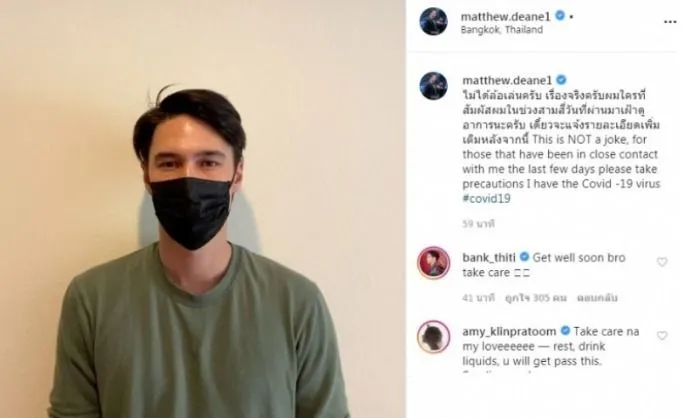
Task: Open amy_klinpratoom username link
Action: 509,332
